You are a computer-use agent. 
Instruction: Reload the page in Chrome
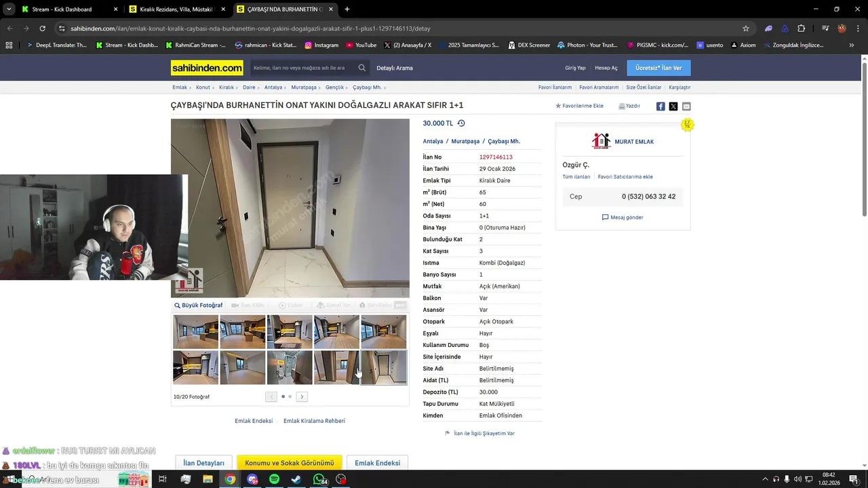coord(42,28)
